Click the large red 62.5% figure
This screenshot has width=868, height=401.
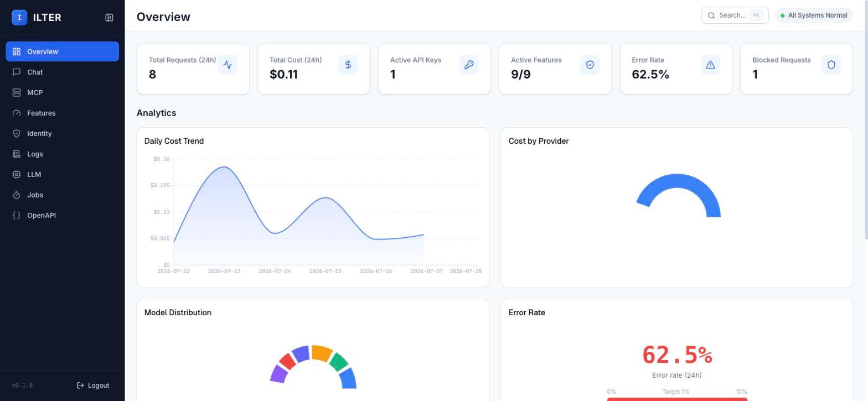(x=677, y=355)
